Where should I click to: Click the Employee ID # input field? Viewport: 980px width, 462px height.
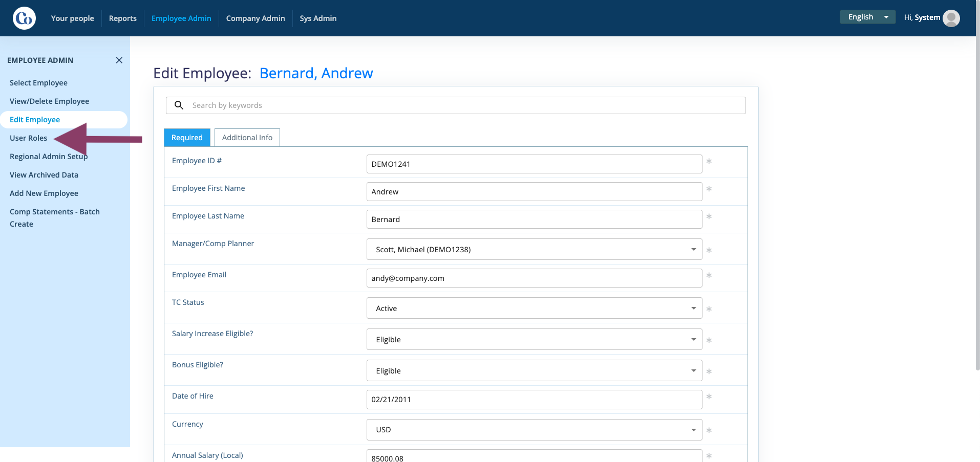coord(534,164)
